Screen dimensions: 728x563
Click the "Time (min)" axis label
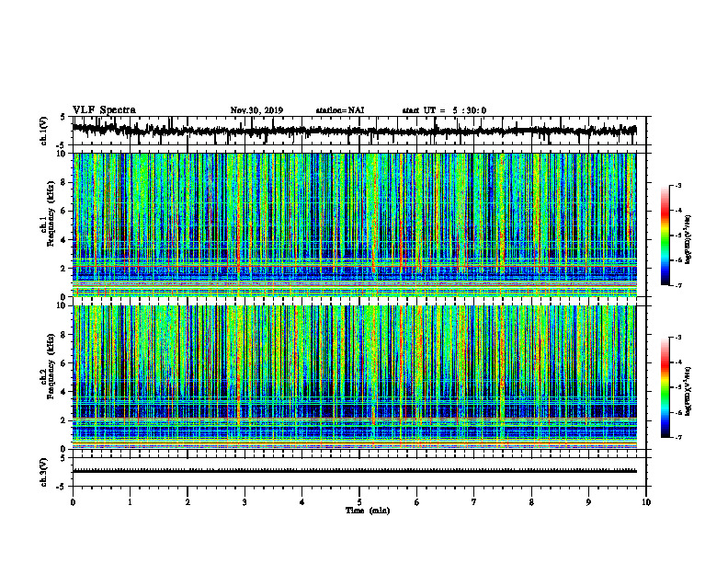368,511
